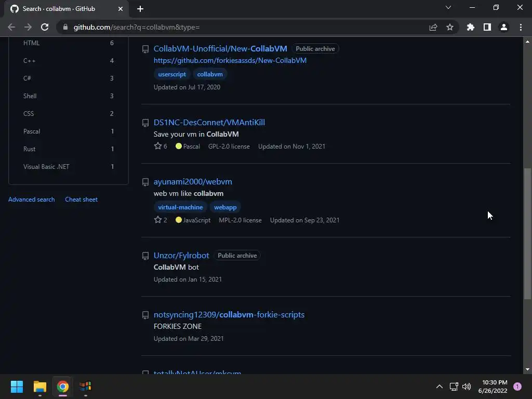
Task: Click the 'FORKIES ZONE' description text
Action: 178,326
